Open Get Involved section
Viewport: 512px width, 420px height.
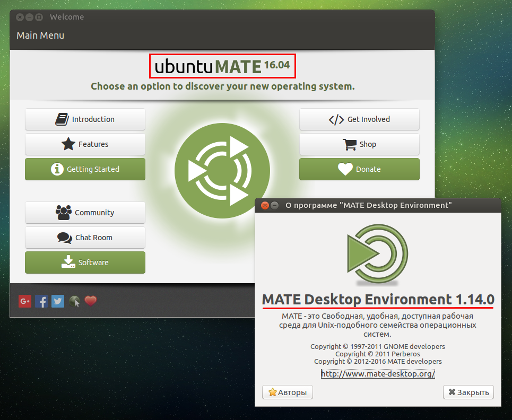[359, 119]
